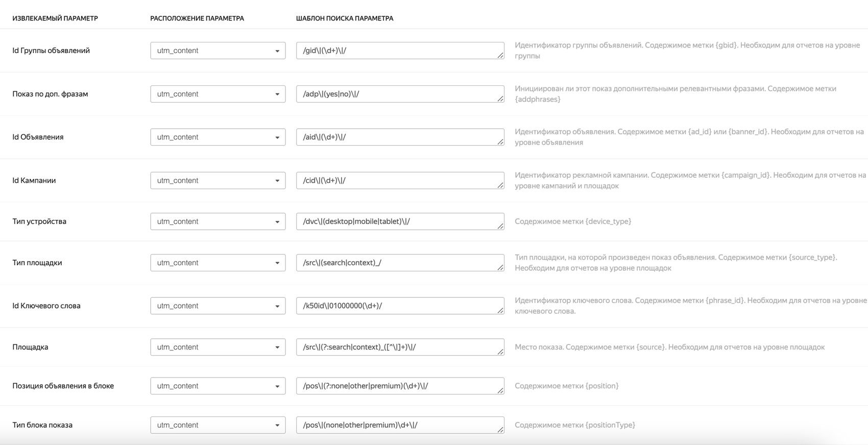The height and width of the screenshot is (445, 868).
Task: Open the Id Ключевого слова location dropdown
Action: (x=218, y=306)
